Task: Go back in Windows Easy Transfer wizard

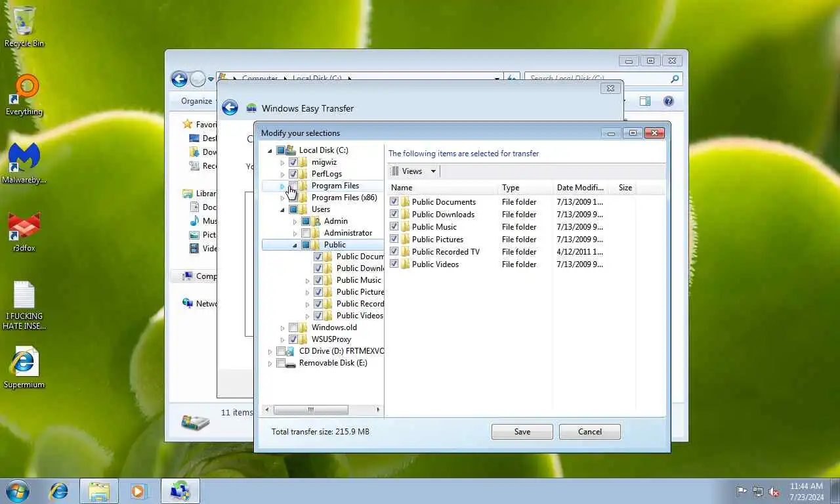Action: coord(230,108)
